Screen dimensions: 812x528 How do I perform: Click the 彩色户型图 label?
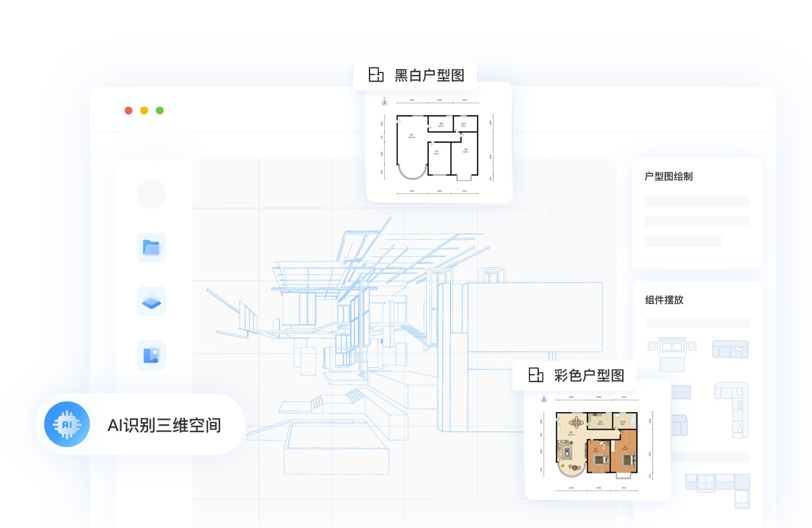click(x=589, y=376)
